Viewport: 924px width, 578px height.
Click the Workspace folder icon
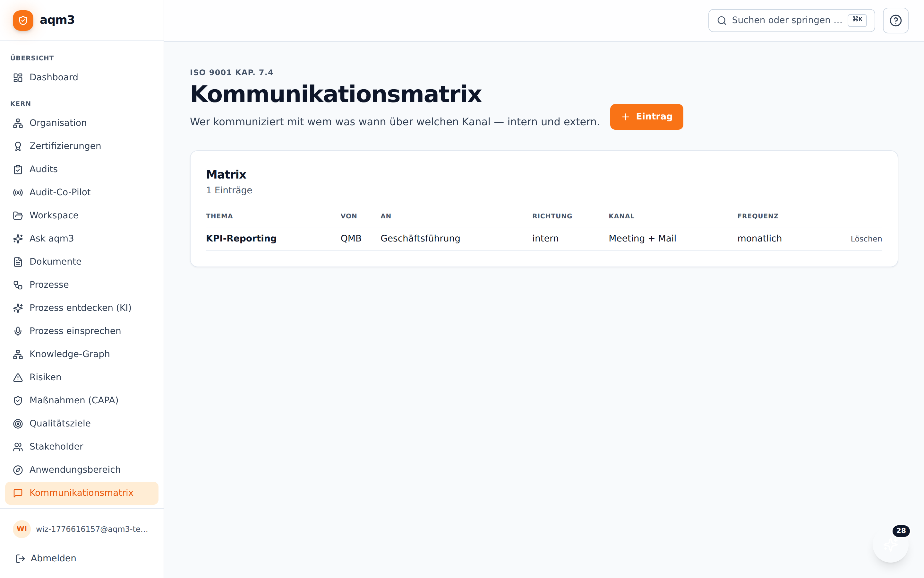point(18,215)
